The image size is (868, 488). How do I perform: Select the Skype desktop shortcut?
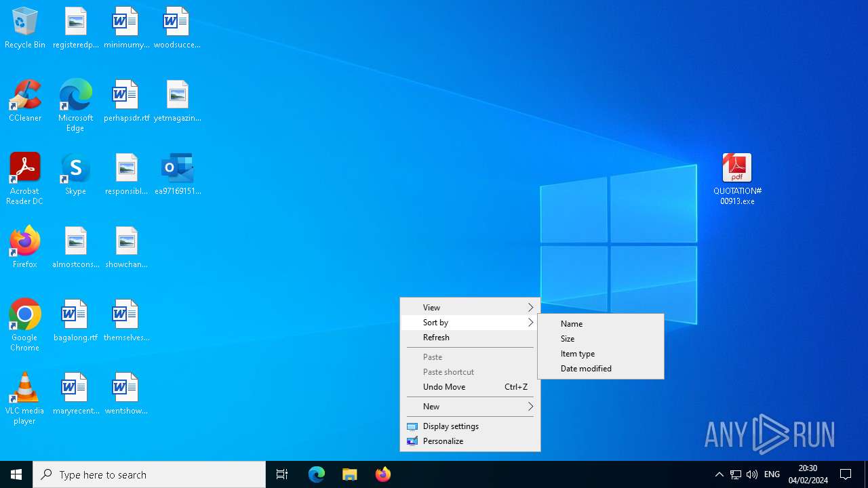click(76, 175)
